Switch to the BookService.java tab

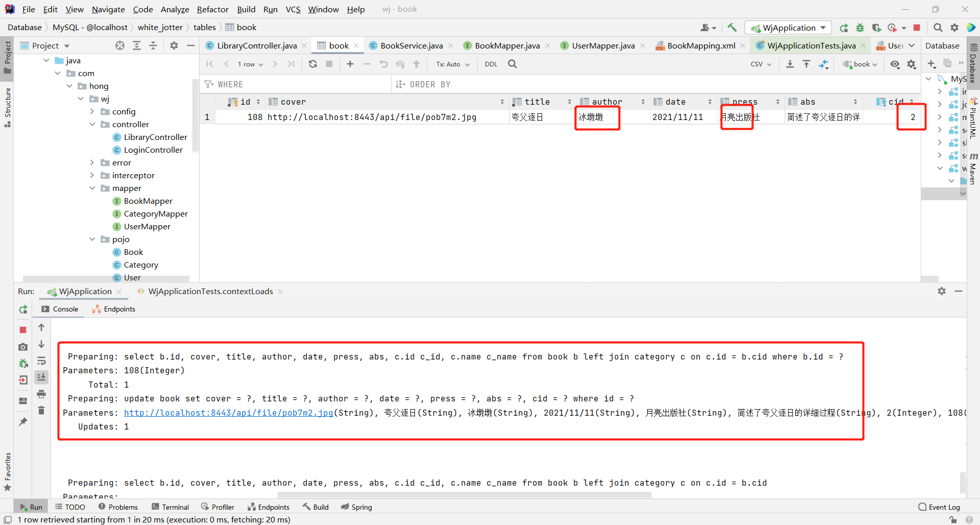[411, 45]
